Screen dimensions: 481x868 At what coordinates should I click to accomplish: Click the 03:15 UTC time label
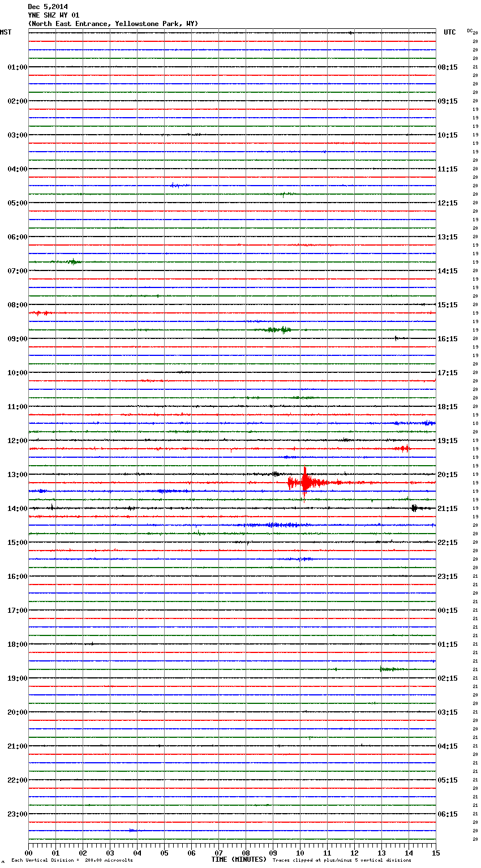tap(448, 712)
